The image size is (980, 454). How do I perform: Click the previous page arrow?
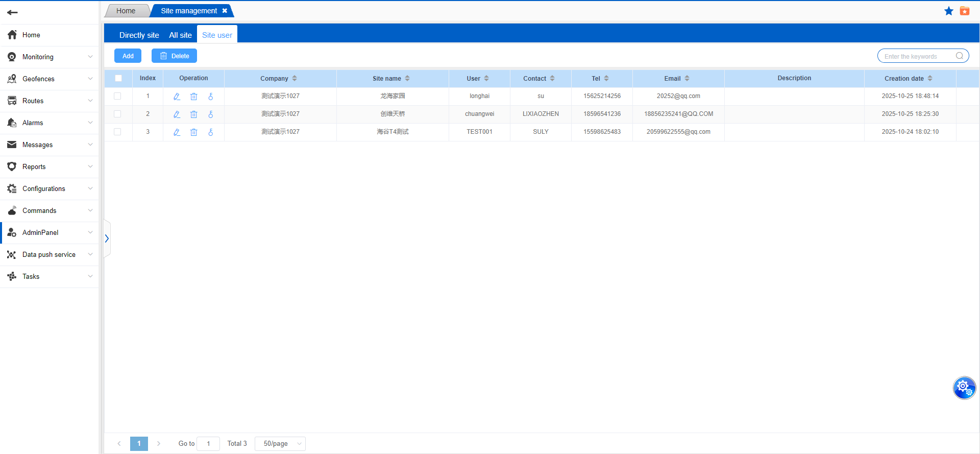(119, 444)
